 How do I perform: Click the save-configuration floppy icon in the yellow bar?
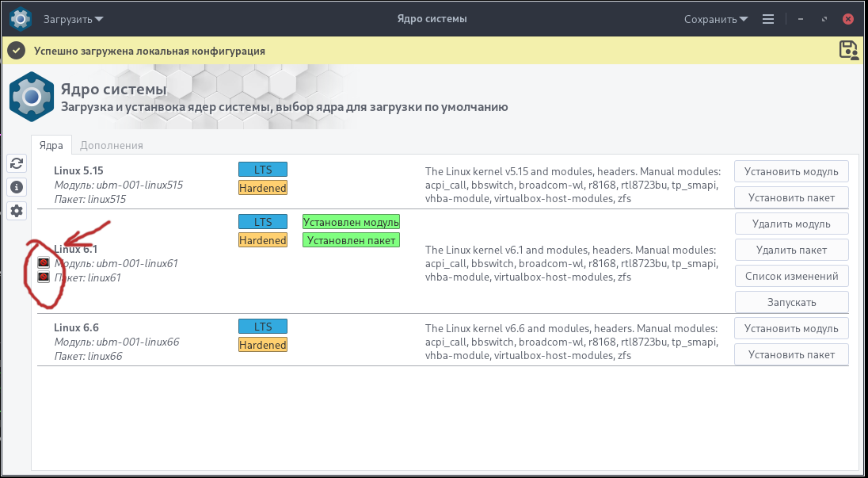tap(848, 50)
